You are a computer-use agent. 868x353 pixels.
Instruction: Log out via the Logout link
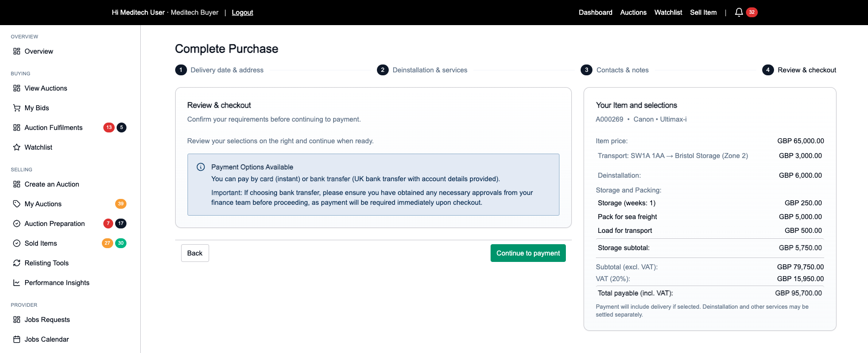242,12
